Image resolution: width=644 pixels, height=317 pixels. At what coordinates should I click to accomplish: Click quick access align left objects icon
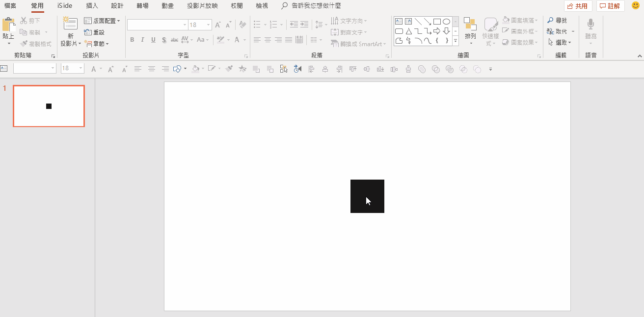[311, 69]
